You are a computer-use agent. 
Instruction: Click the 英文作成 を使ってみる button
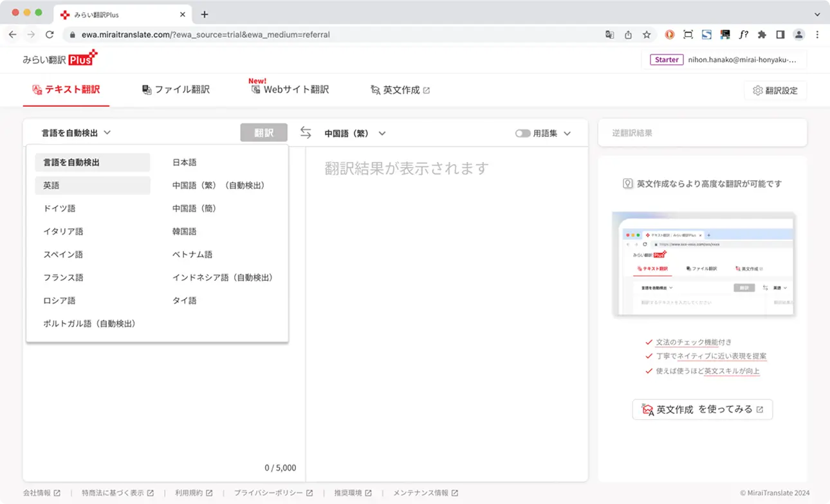pos(702,410)
